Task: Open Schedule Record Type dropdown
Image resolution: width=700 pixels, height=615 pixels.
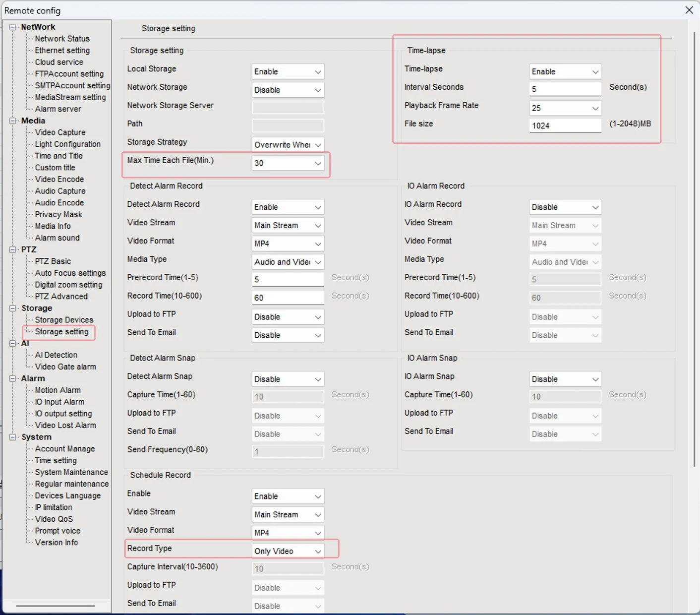Action: click(288, 551)
